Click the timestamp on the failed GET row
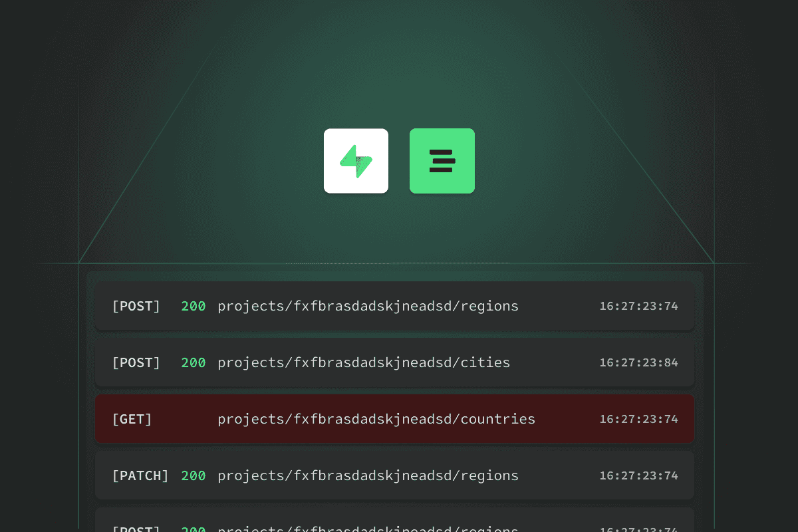This screenshot has width=798, height=532. pos(638,419)
